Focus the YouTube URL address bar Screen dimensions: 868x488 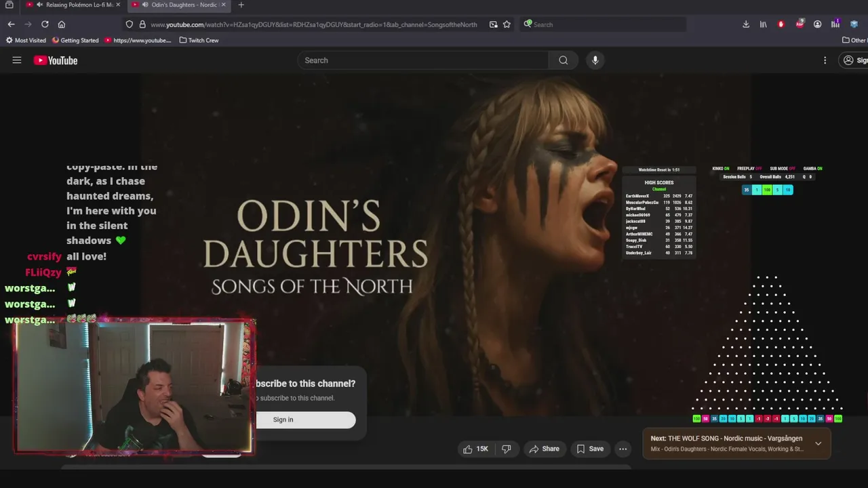pos(313,24)
